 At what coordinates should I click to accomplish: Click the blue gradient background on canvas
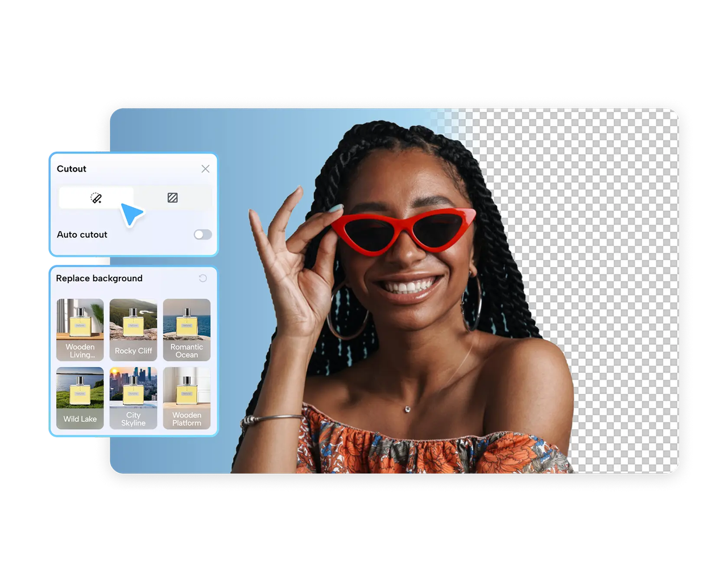(171, 131)
